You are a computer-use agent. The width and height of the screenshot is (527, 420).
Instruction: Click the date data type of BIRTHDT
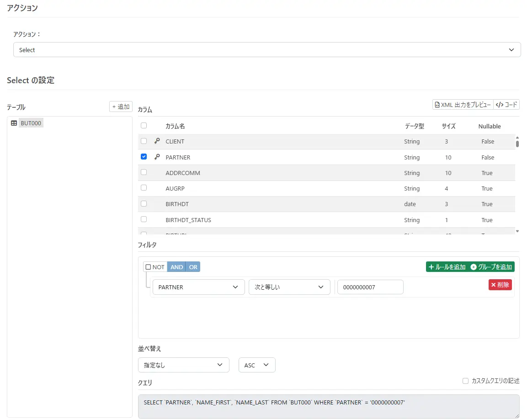coord(410,204)
